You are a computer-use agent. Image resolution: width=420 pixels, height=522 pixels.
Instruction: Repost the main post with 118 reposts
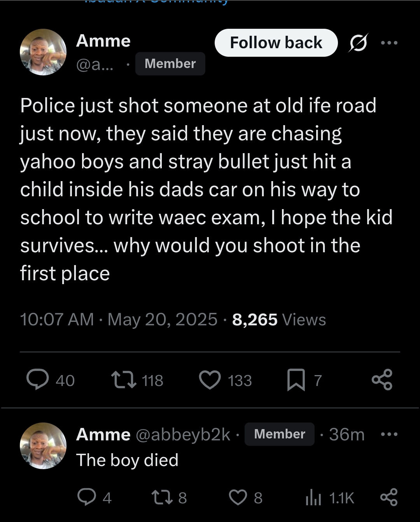124,380
